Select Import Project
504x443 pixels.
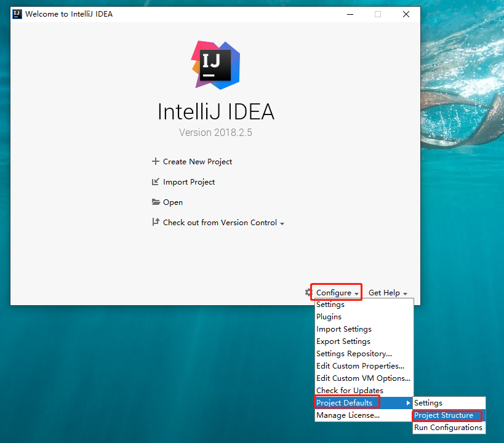[189, 182]
